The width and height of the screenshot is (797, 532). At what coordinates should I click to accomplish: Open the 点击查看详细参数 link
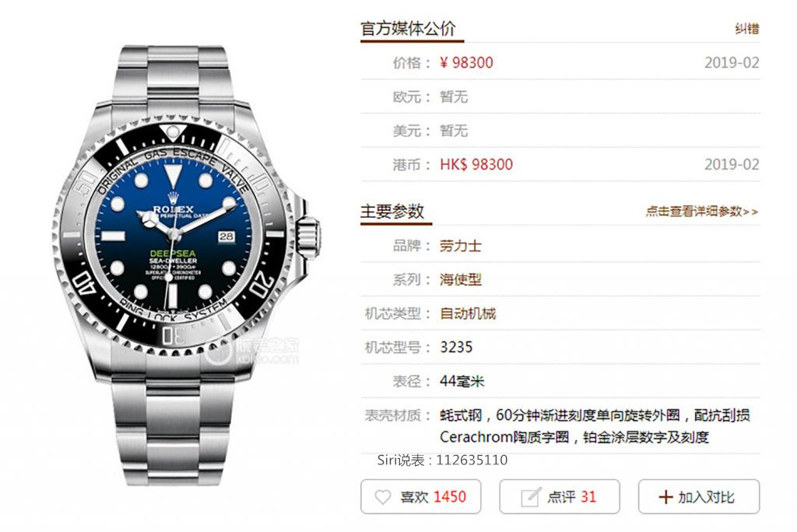pos(701,212)
